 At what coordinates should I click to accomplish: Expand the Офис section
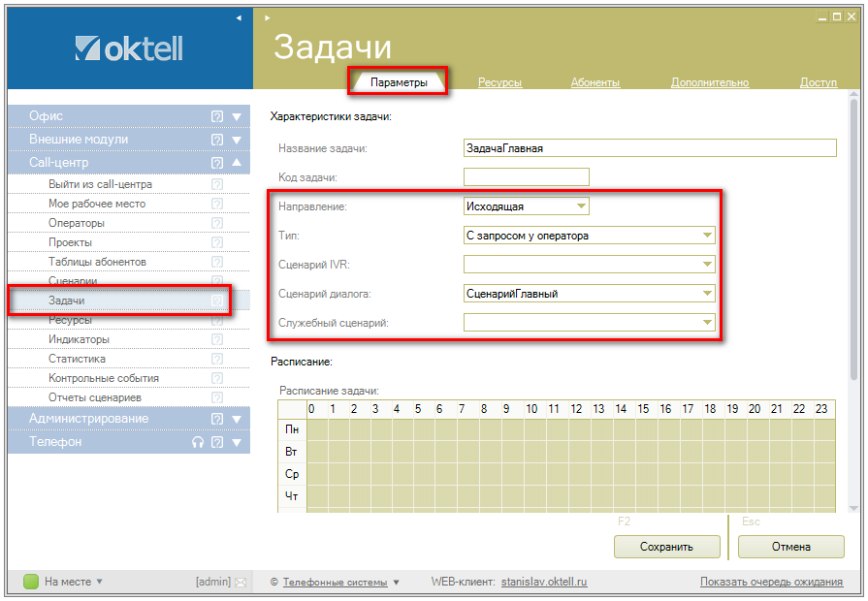coord(238,116)
